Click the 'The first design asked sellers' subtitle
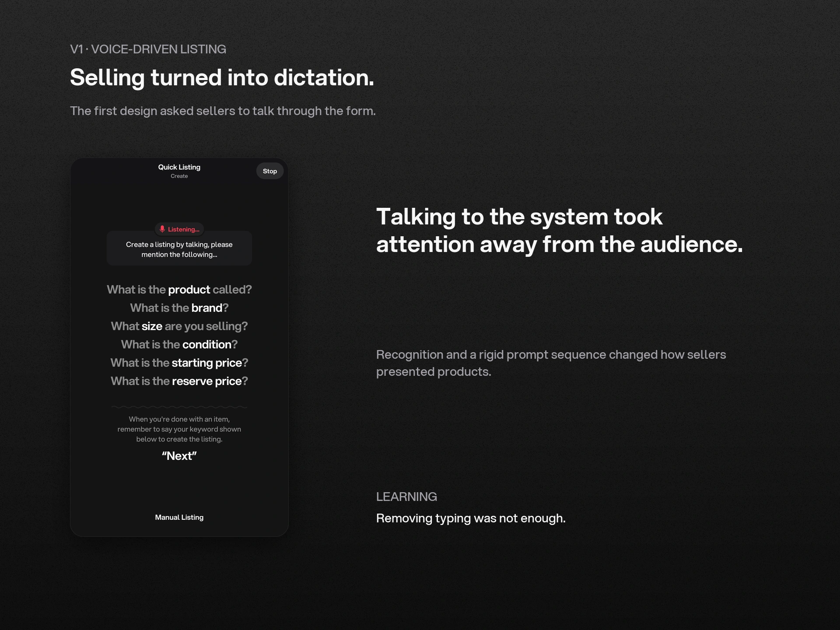The width and height of the screenshot is (840, 630). tap(223, 111)
